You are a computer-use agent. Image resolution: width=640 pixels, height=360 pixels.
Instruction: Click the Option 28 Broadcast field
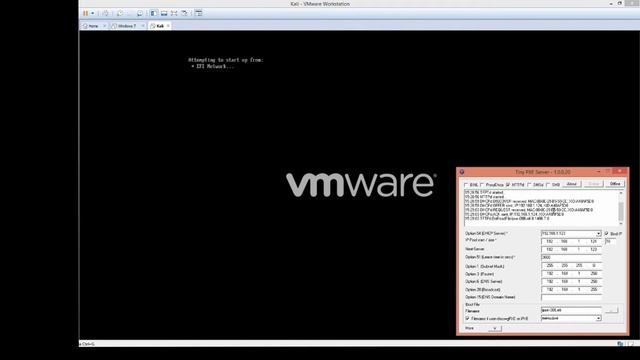click(571, 289)
